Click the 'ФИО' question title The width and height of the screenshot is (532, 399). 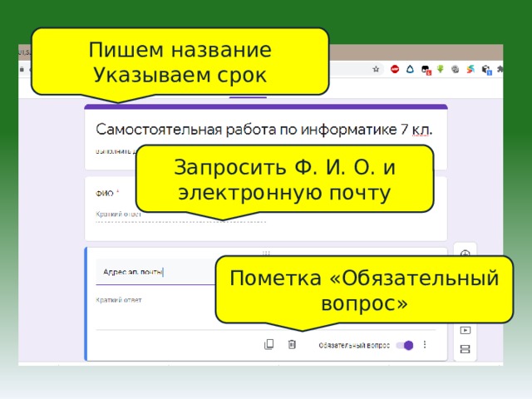coord(105,194)
